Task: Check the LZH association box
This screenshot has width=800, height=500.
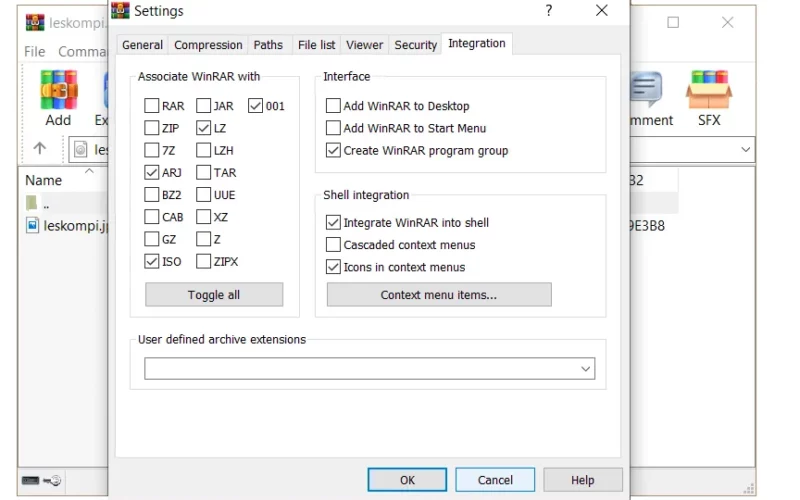Action: [203, 150]
